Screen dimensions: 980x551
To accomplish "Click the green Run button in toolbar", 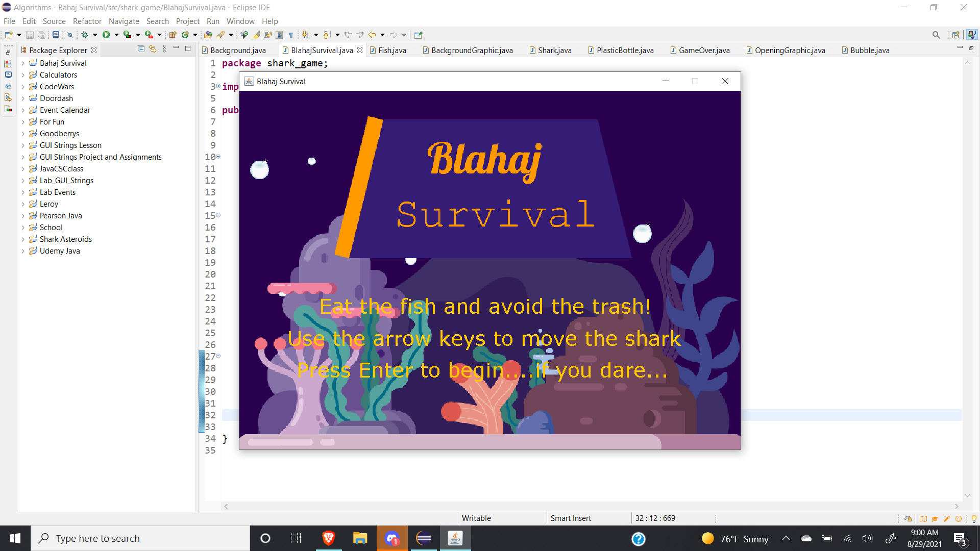I will 106,35.
